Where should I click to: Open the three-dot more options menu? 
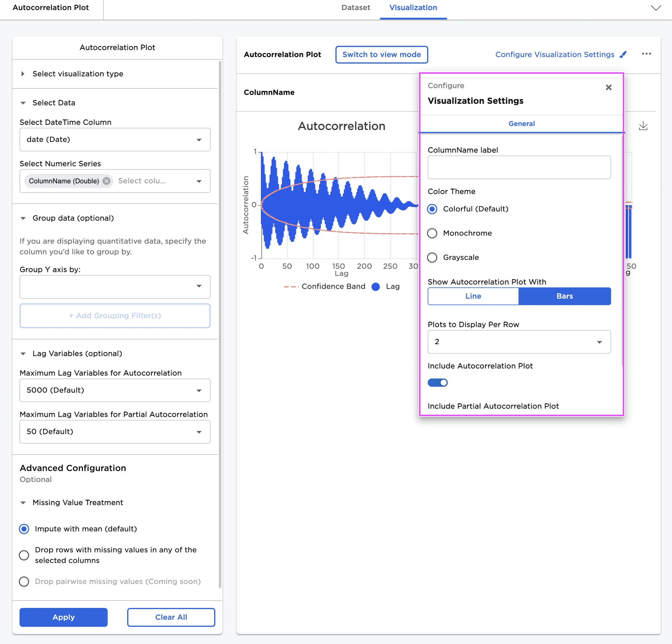pos(646,54)
